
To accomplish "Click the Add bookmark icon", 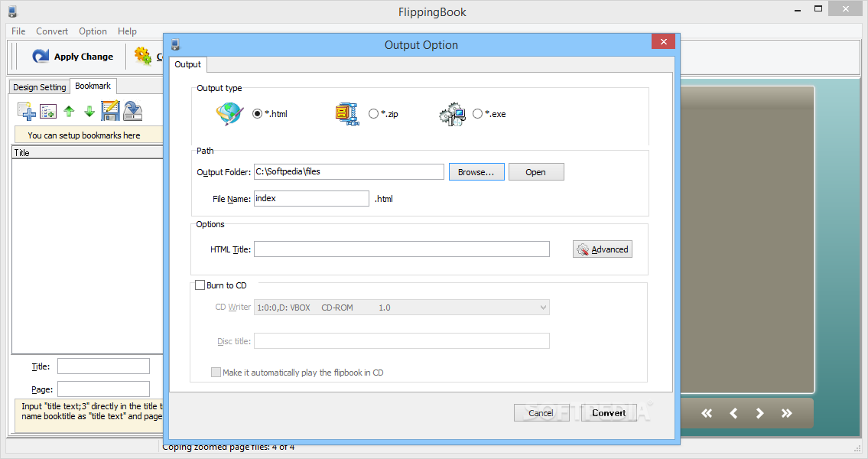I will tap(26, 111).
